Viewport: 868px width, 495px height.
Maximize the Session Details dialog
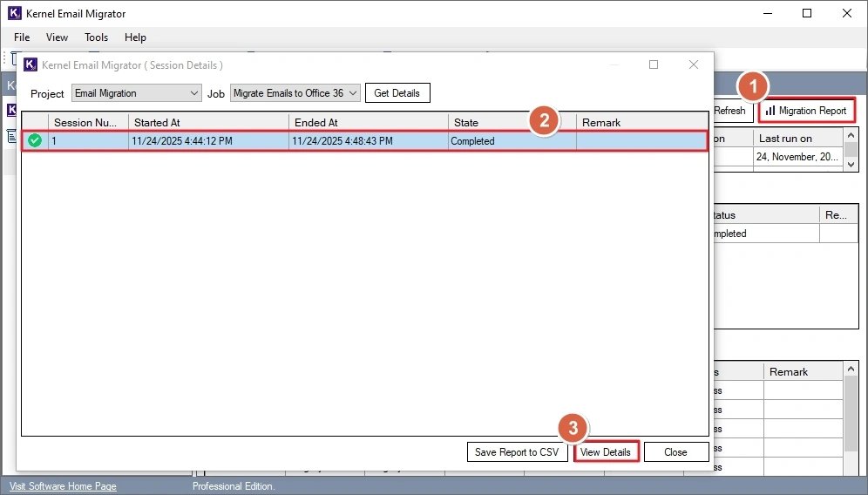pos(654,64)
